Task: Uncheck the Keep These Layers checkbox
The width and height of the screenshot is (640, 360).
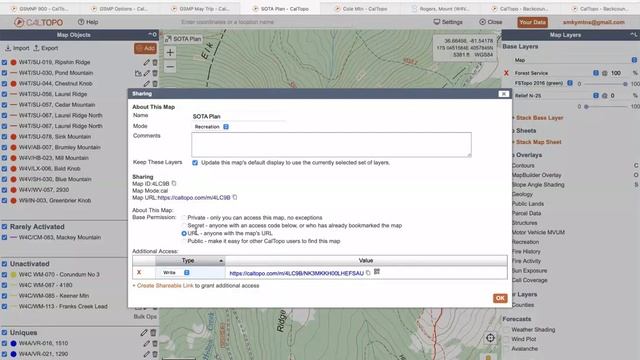Action: [195, 162]
